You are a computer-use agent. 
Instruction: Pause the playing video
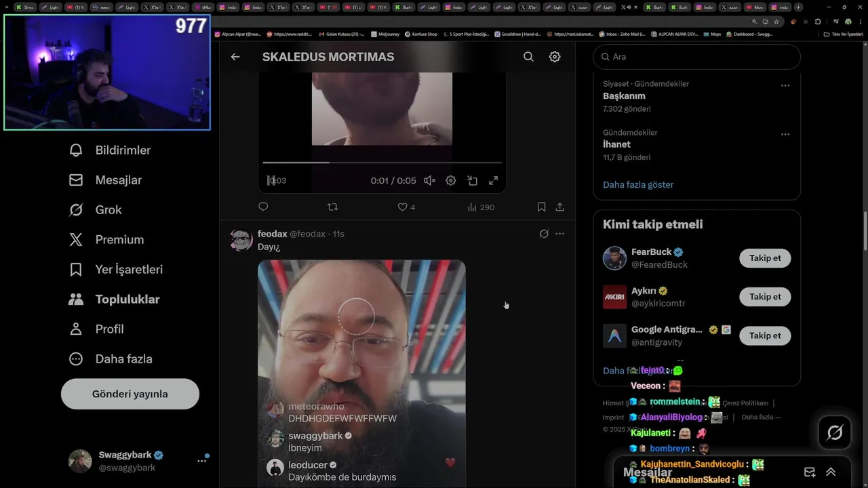click(x=272, y=180)
